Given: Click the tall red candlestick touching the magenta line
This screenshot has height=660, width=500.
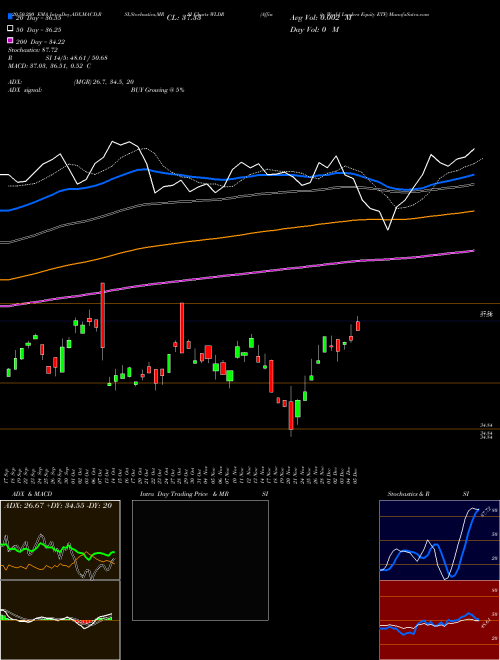Looking at the screenshot, I should coord(102,316).
